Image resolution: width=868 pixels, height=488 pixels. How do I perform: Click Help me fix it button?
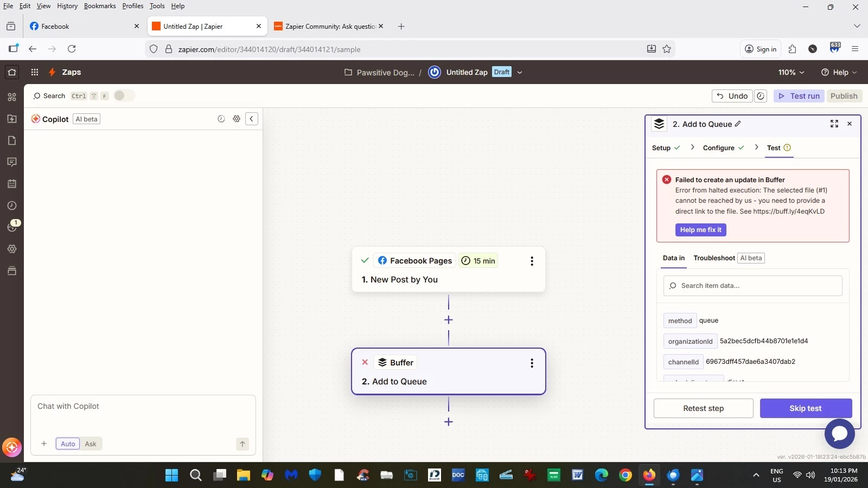click(x=700, y=230)
